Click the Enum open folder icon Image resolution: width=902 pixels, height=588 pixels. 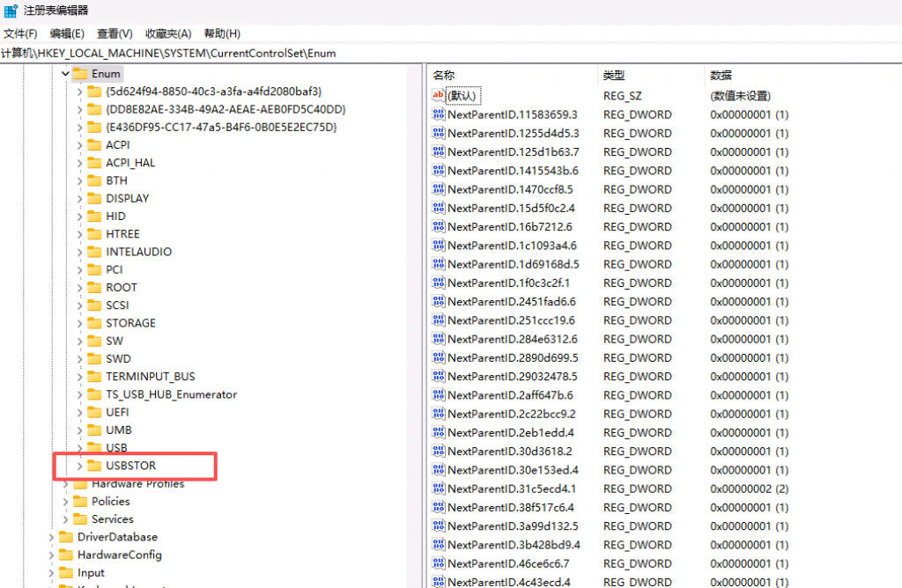click(x=80, y=74)
